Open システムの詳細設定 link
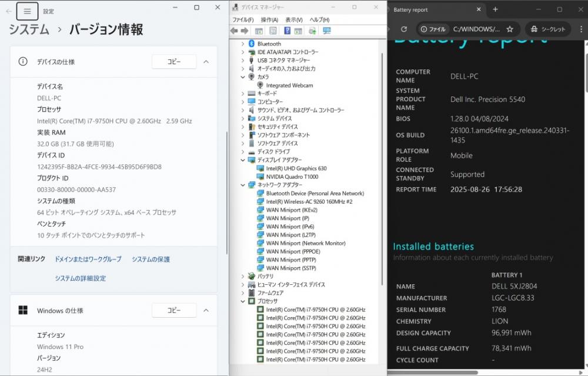This screenshot has width=588, height=376. click(80, 278)
